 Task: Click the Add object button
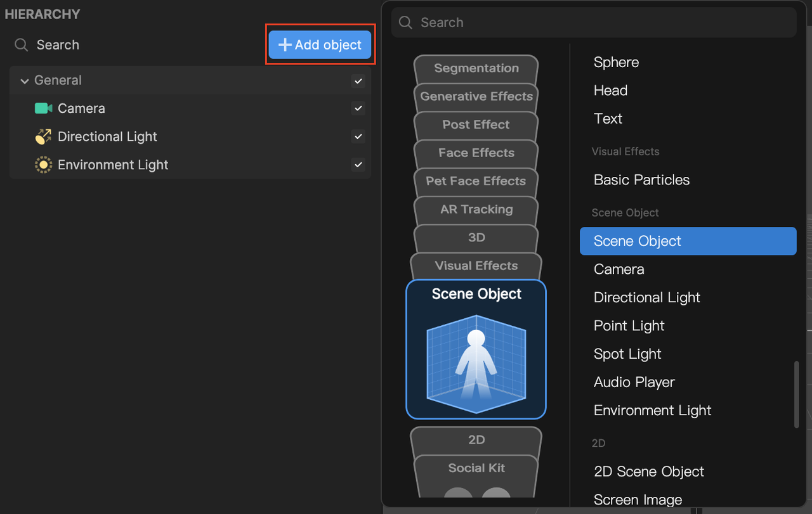point(320,44)
